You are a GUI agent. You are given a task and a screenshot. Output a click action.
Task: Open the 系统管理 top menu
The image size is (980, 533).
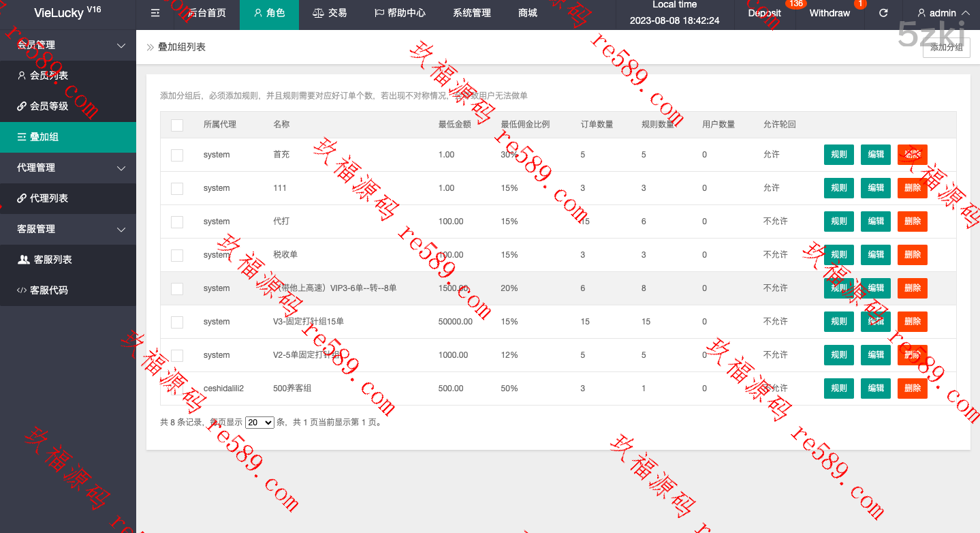471,13
